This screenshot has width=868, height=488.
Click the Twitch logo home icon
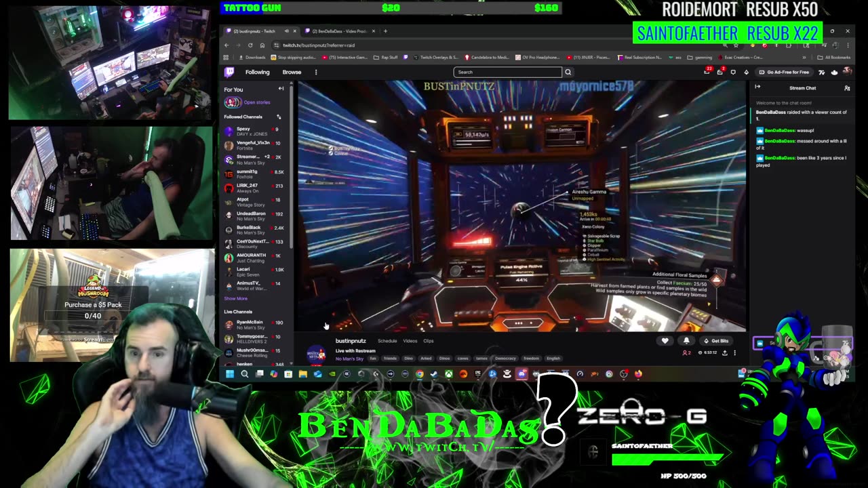[230, 72]
